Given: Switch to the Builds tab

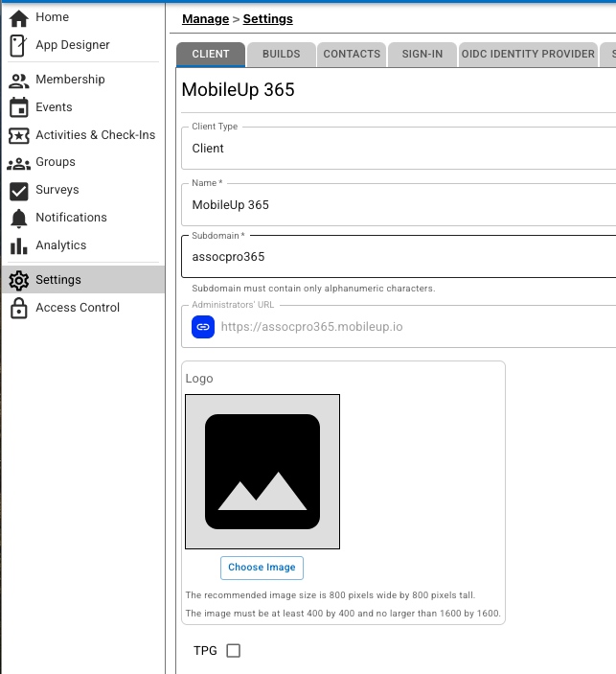Looking at the screenshot, I should [x=281, y=55].
